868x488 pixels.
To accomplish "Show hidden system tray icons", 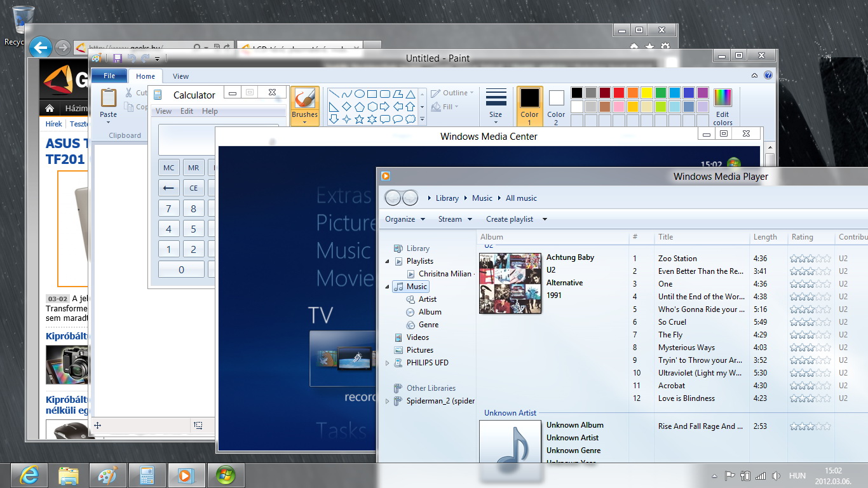I will click(714, 475).
